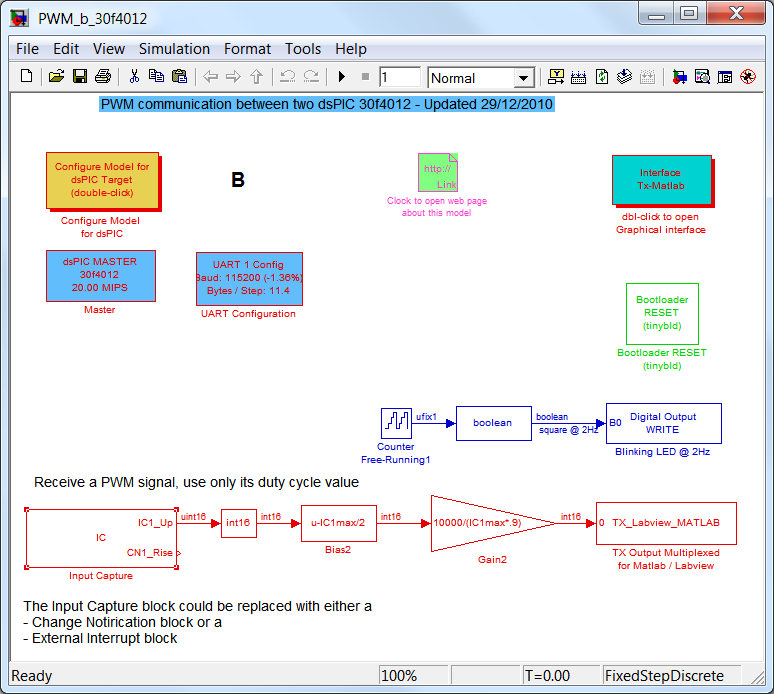Image resolution: width=774 pixels, height=694 pixels.
Task: Click the PWM_b_30f4012 title bar icon
Action: click(20, 18)
